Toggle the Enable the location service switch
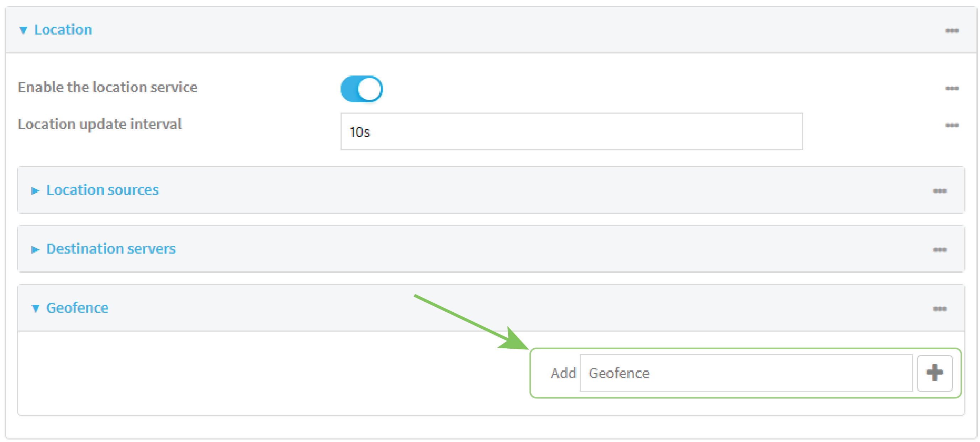Screen dimensions: 980x442 (361, 88)
